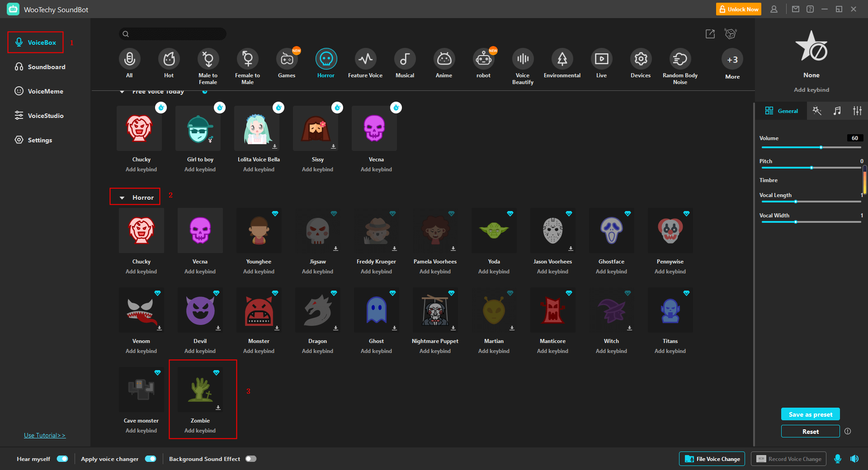Select the Zombie voice thumbnail

(200, 390)
